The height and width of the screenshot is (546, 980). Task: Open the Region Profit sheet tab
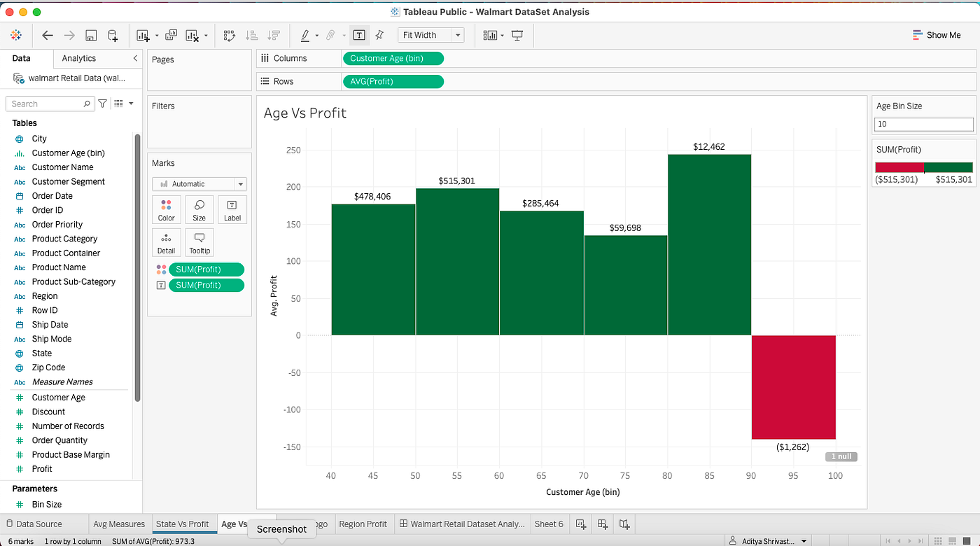pos(364,524)
